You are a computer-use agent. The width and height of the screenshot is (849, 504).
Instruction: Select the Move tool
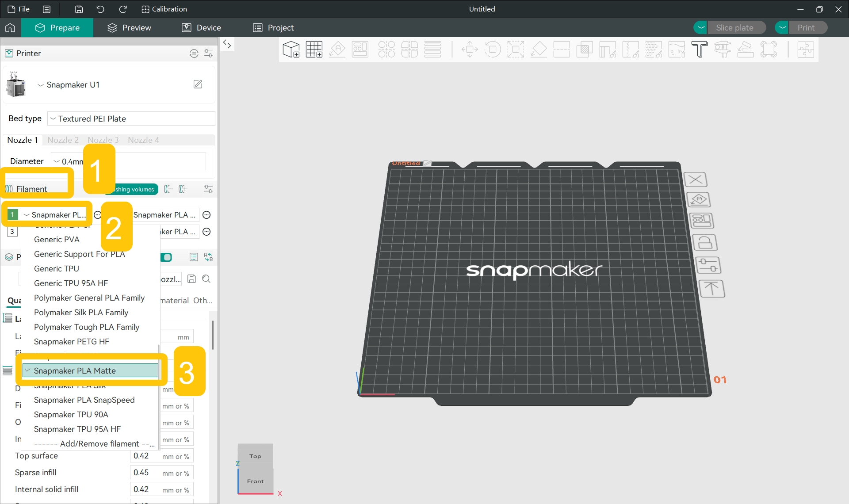pos(470,50)
